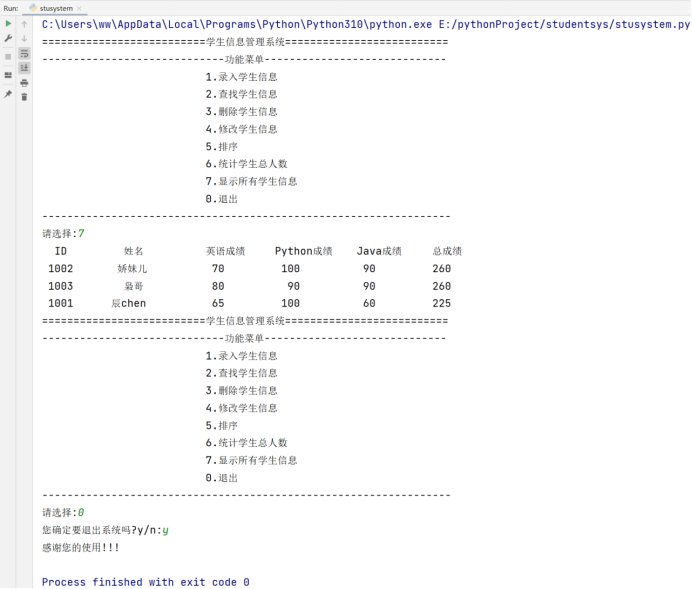The height and width of the screenshot is (589, 692).
Task: Click 2.查找学生信息 in the upper menu
Action: [x=241, y=94]
